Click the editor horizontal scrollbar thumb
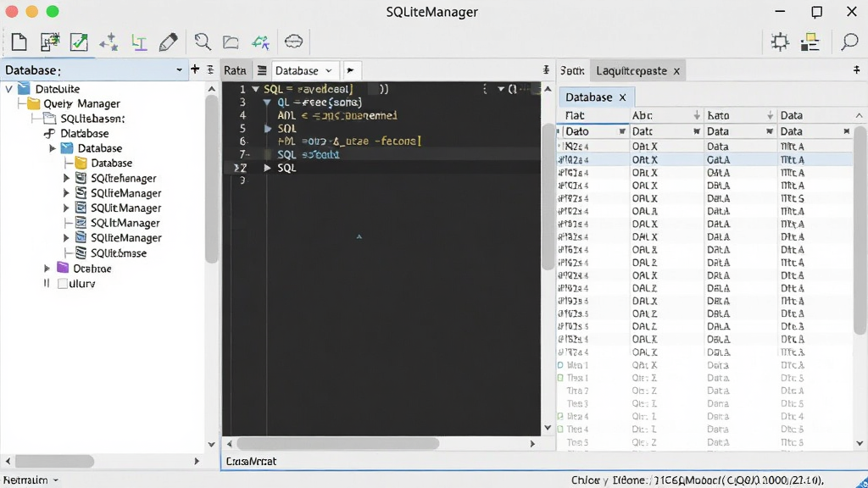868x488 pixels. point(337,444)
